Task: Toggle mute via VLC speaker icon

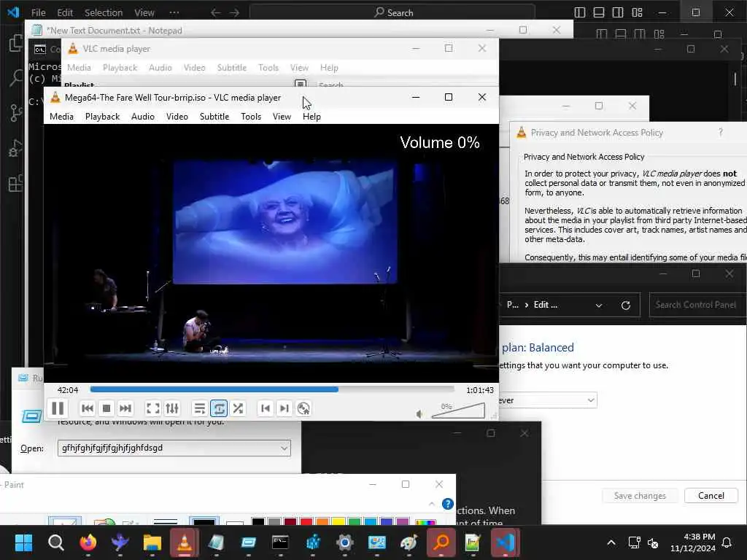Action: coord(419,414)
